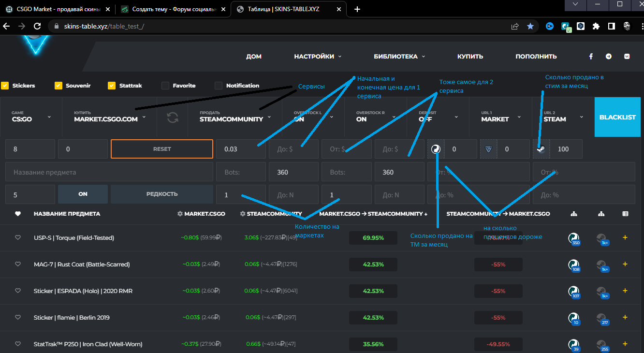Screen dimensions: 644x353
Task: Click gear icon next to MARKET.CSGO column
Action: point(180,214)
